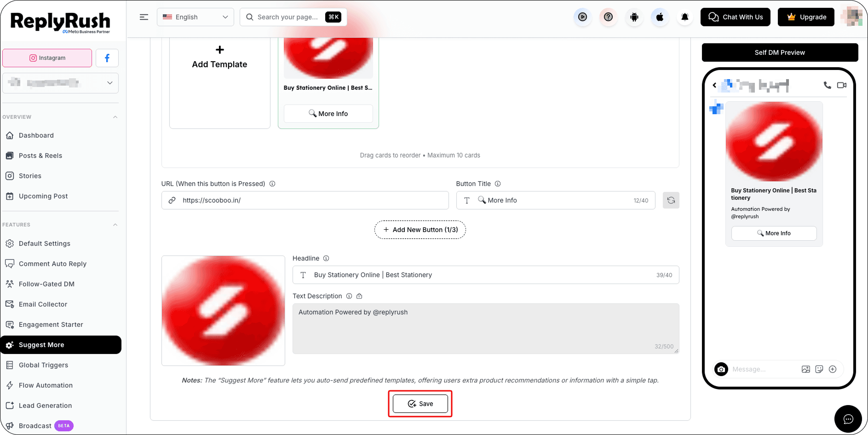Switch to the Facebook platform
Image resolution: width=868 pixels, height=435 pixels.
(107, 58)
